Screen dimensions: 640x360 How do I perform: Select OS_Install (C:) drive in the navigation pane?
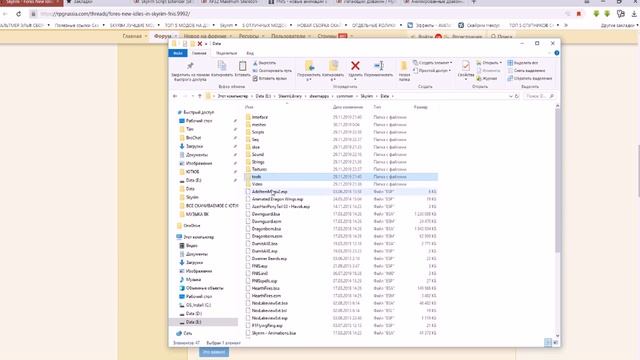tap(198, 305)
